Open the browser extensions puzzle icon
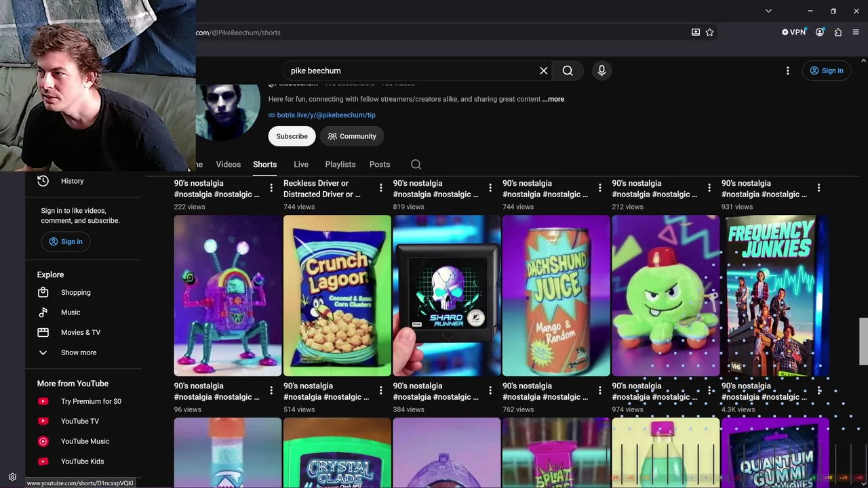 (838, 32)
